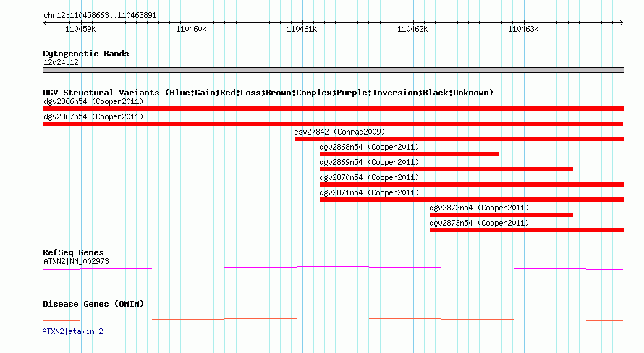Click the Disease Genes (OMIM) track title

pyautogui.click(x=93, y=304)
